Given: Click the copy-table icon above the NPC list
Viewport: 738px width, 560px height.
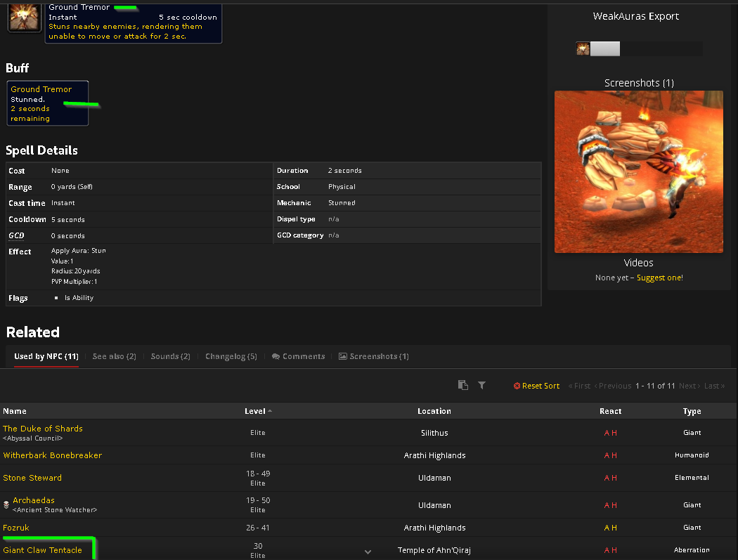Looking at the screenshot, I should point(462,385).
